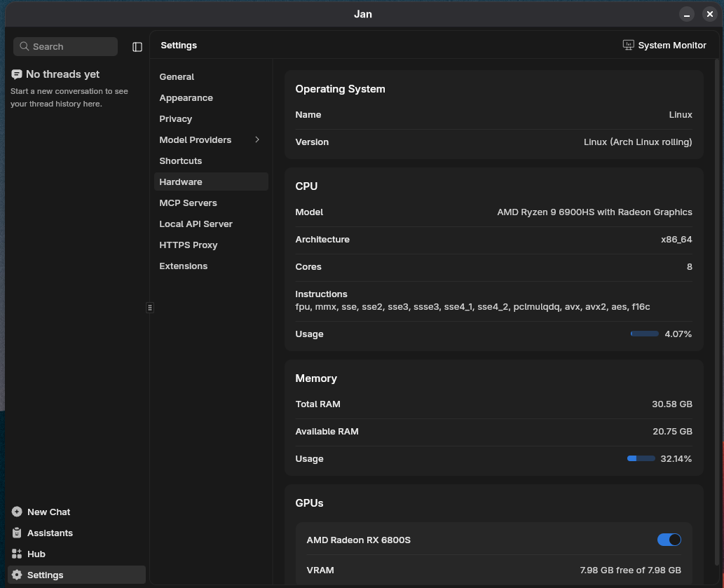The width and height of the screenshot is (724, 588).
Task: Click the search magnifier icon
Action: (x=25, y=47)
